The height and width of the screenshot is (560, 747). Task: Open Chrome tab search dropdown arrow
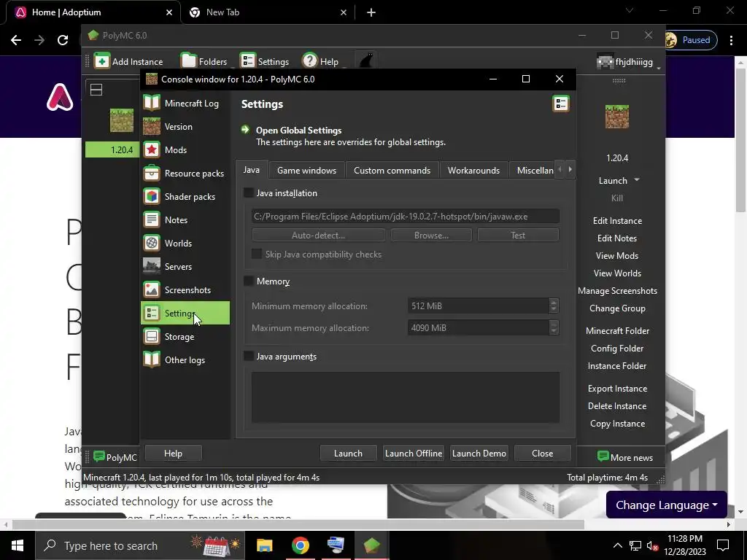(x=630, y=10)
